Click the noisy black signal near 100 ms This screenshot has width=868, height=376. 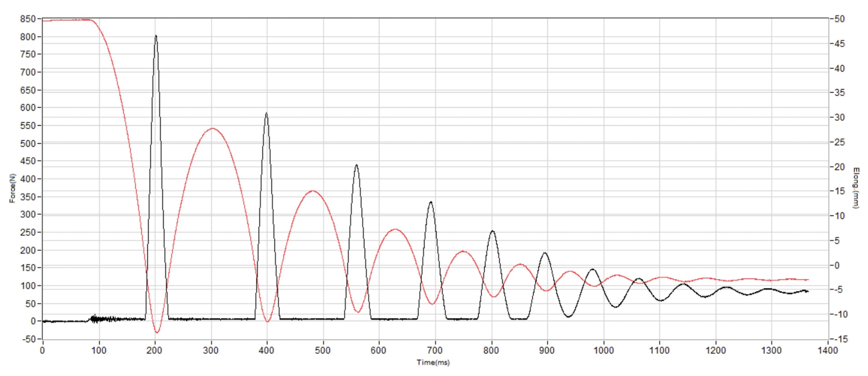coord(101,319)
